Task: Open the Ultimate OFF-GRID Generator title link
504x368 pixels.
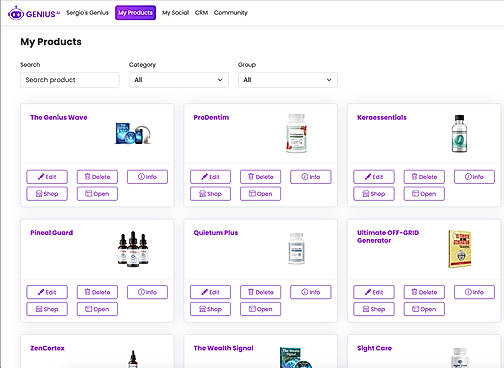Action: 388,236
